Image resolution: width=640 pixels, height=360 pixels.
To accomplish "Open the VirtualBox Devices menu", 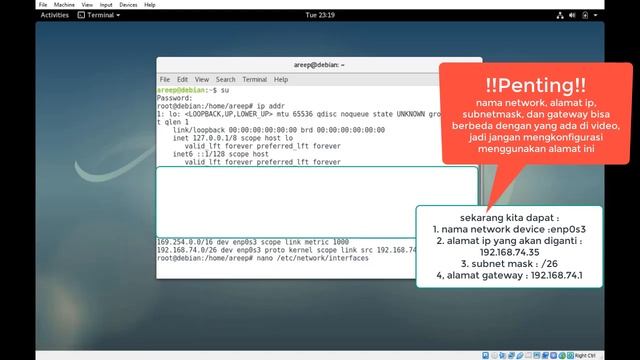I will coord(128,5).
